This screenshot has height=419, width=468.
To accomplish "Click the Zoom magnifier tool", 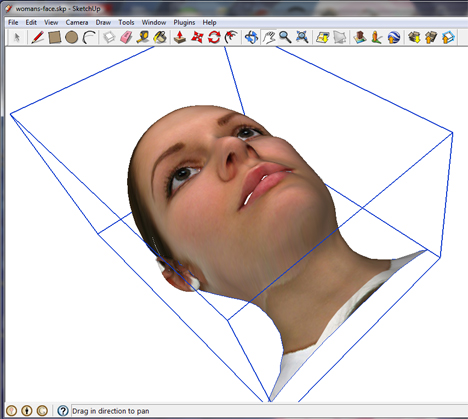I will click(285, 37).
